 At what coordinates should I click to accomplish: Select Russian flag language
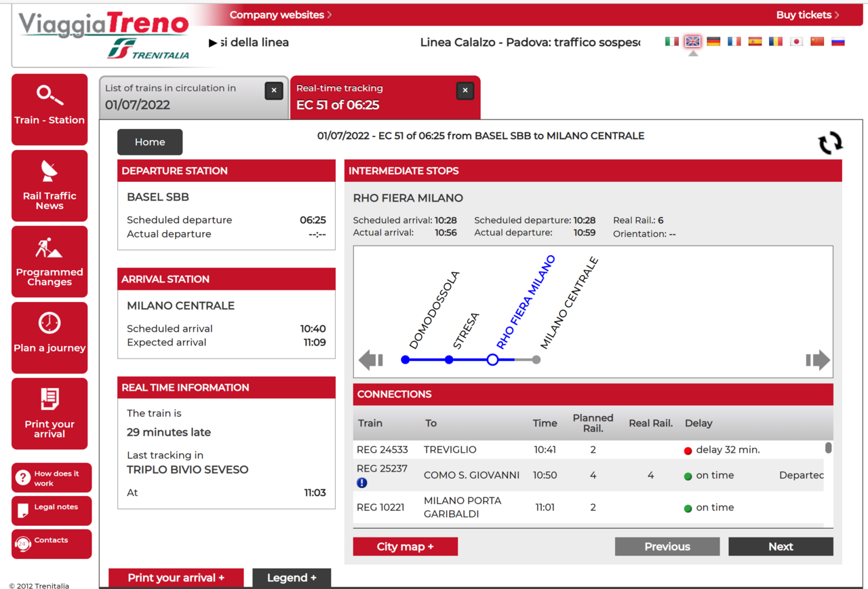[838, 41]
